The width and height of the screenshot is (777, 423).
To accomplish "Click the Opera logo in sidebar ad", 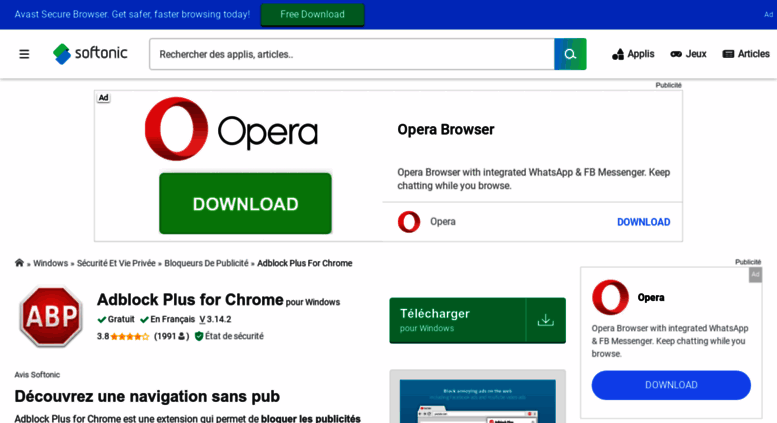I will [610, 297].
